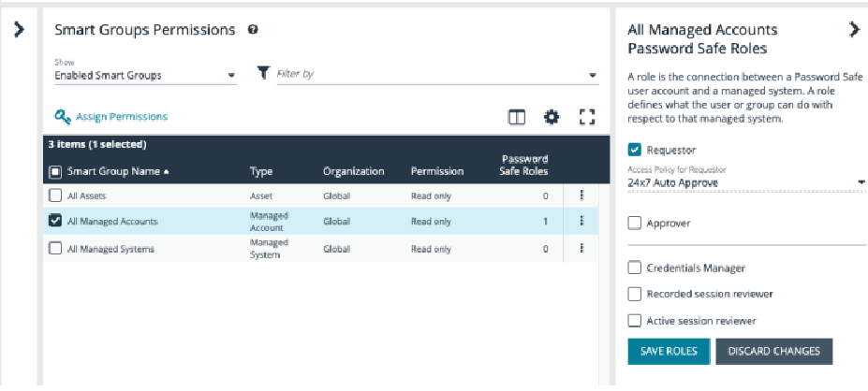The width and height of the screenshot is (868, 391).
Task: Uncheck the Requestor role checkbox
Action: (x=635, y=150)
